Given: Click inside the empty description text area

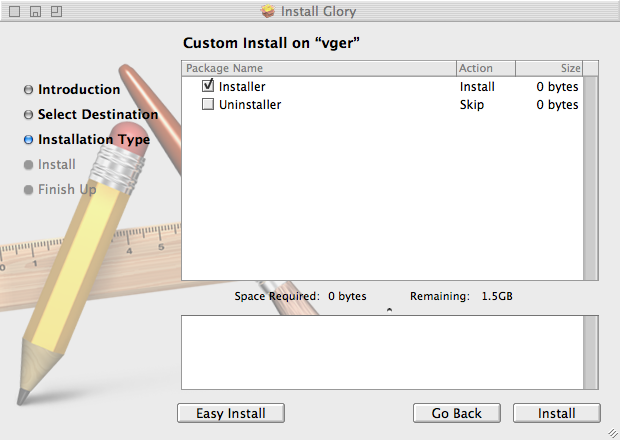Looking at the screenshot, I should coord(381,352).
